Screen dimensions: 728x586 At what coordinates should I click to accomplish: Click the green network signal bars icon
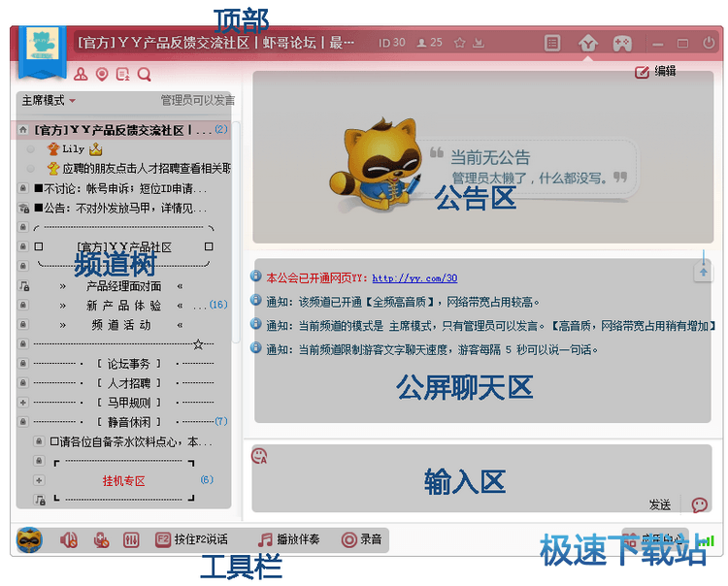coord(708,541)
